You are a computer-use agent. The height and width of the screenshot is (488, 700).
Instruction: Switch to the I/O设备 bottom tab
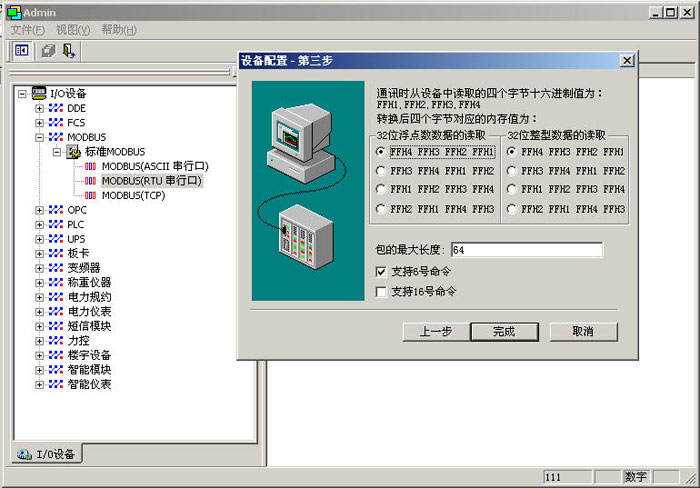click(x=47, y=455)
